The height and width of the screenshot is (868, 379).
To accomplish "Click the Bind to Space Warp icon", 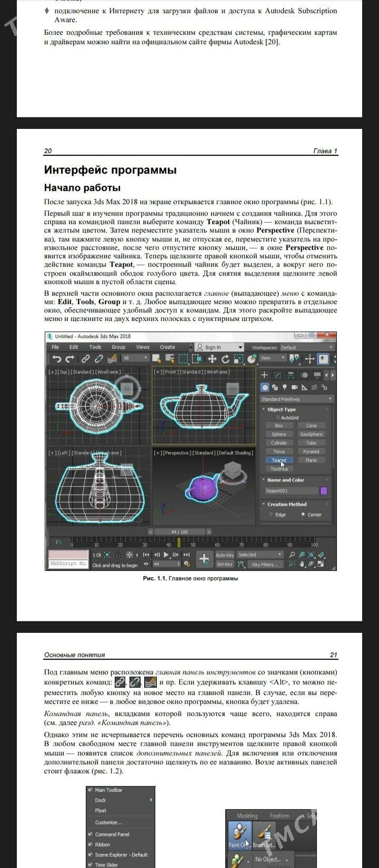I will point(112,359).
